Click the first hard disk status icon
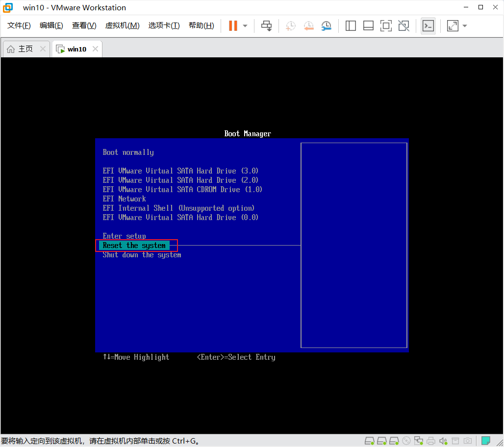This screenshot has height=447, width=504. (x=370, y=441)
